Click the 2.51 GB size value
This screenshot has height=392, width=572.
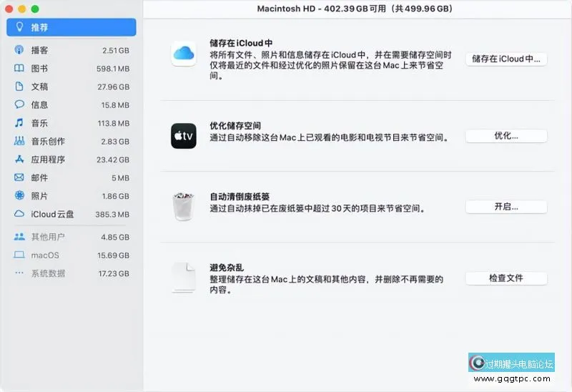116,50
